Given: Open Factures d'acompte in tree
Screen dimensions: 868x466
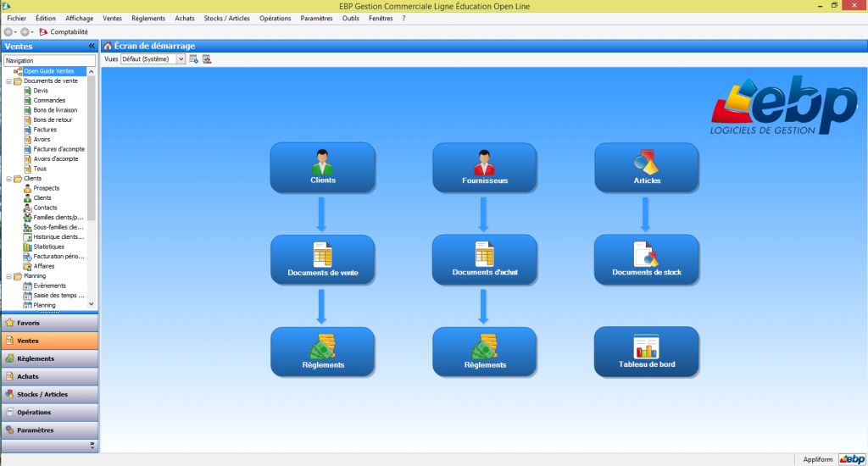Looking at the screenshot, I should pos(58,149).
